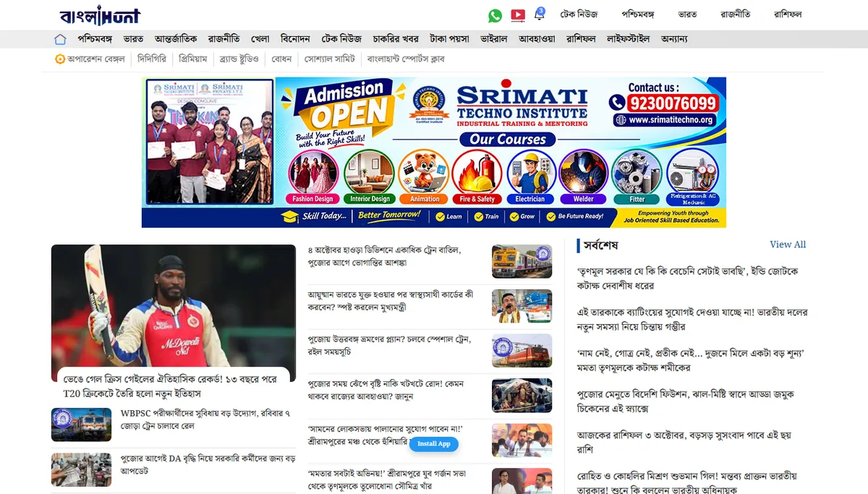Open পশ্চিমবঙ্গ in top header
Viewport: 868px width, 494px height.
pyautogui.click(x=637, y=14)
